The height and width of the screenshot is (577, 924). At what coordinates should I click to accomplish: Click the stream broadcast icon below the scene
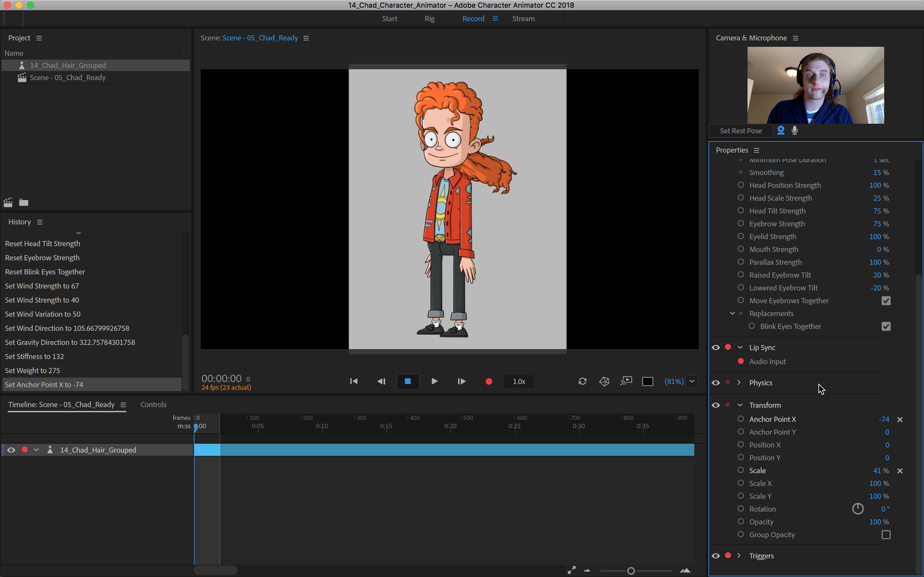(626, 381)
